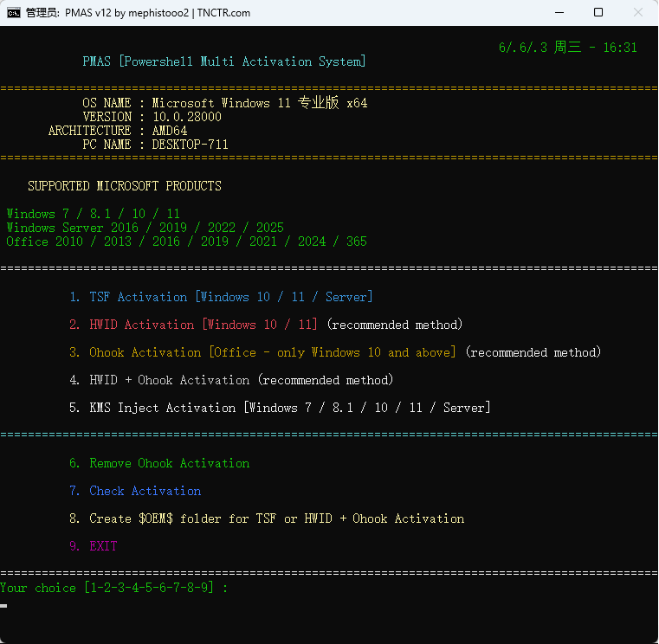Minimize the PMAS console window
The width and height of the screenshot is (659, 644).
pyautogui.click(x=559, y=13)
